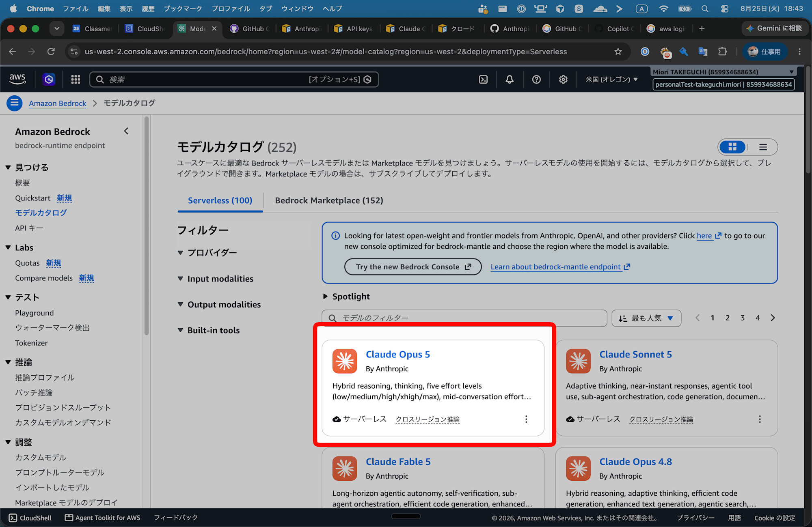812x527 pixels.
Task: Collapse the Amazon Bedrock sidebar panel
Action: [x=126, y=131]
